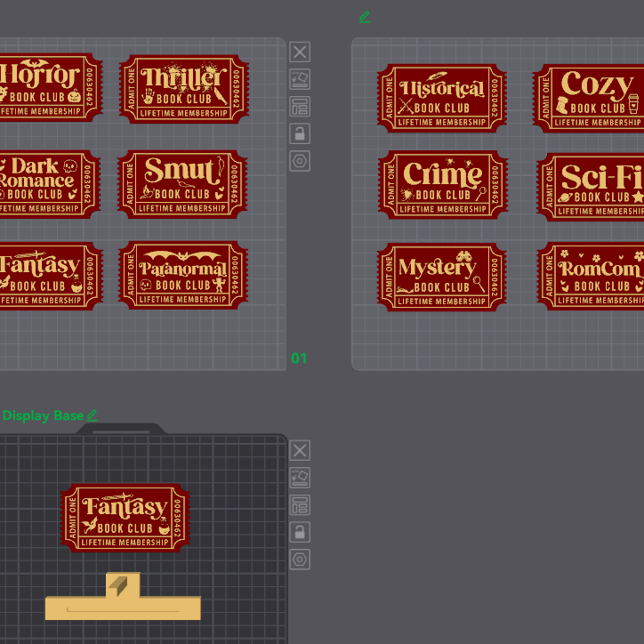Screen dimensions: 644x644
Task: Toggle the lock on Display Base plate
Action: point(300,533)
